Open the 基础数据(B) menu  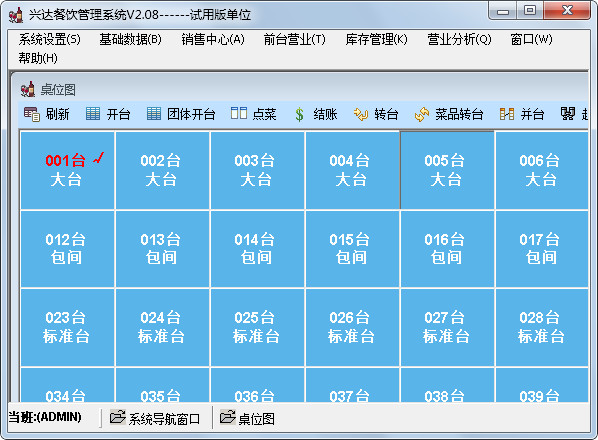pos(130,39)
